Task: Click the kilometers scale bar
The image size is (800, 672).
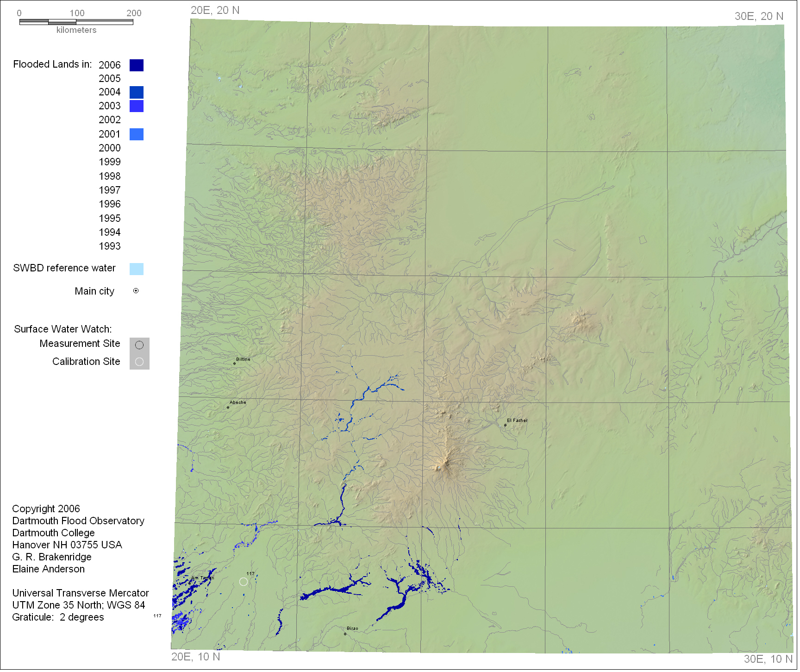Action: 76,22
